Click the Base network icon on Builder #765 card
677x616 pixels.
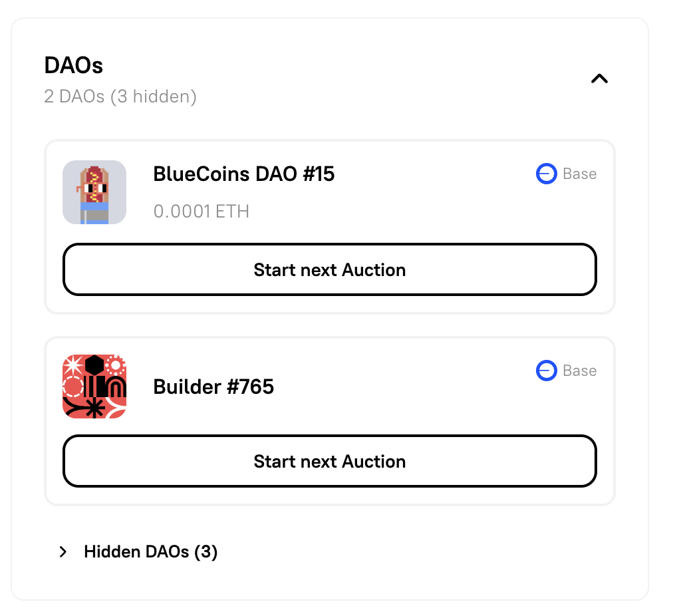click(545, 371)
